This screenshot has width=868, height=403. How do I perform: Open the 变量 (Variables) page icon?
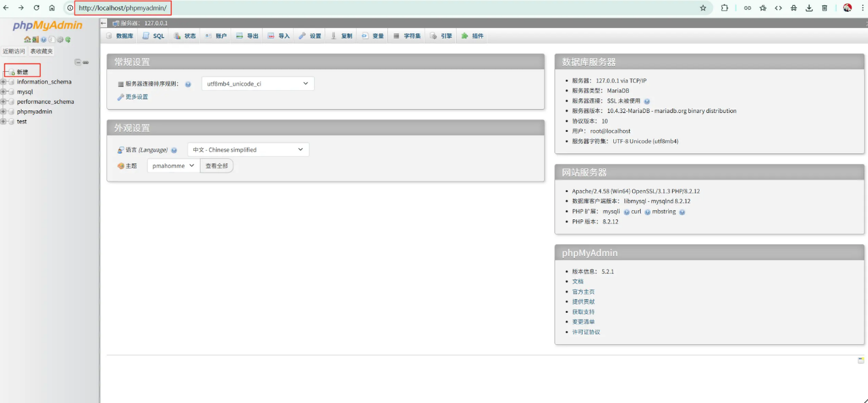click(364, 36)
